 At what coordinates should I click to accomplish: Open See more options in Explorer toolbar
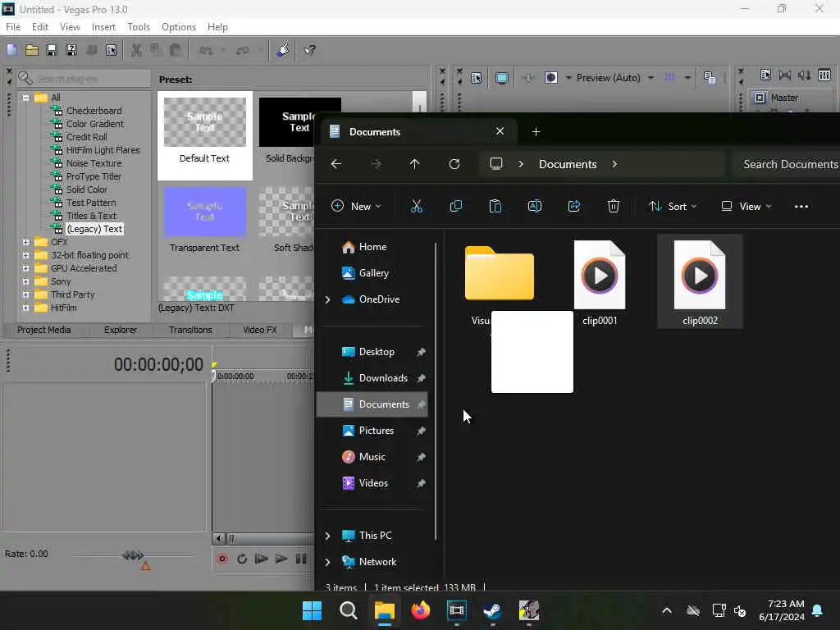[801, 207]
